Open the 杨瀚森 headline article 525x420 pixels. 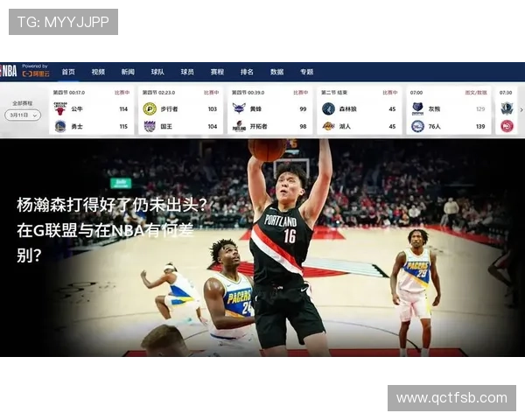click(x=112, y=230)
